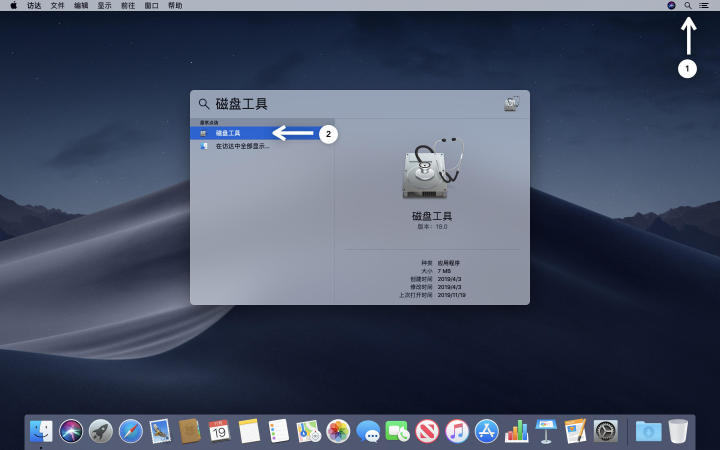
Task: Open the 窗口 menu
Action: pyautogui.click(x=151, y=6)
